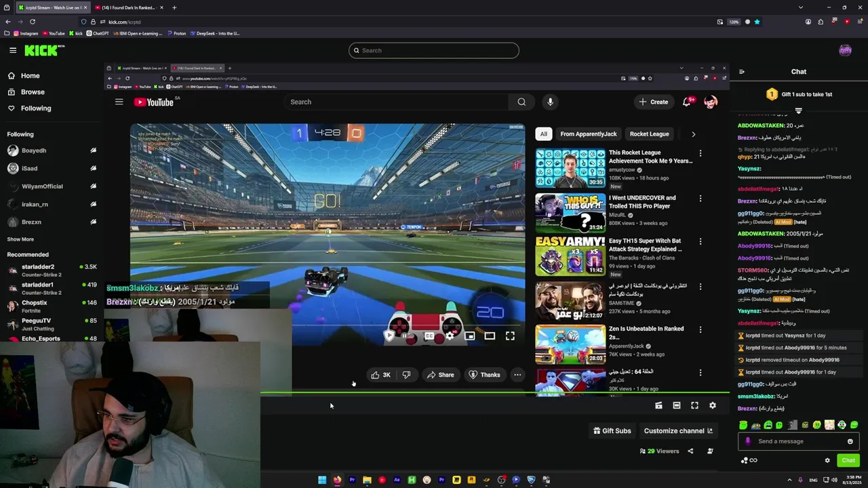Enter Kick stream fullscreen
Screen dimensions: 868x488
pos(694,405)
